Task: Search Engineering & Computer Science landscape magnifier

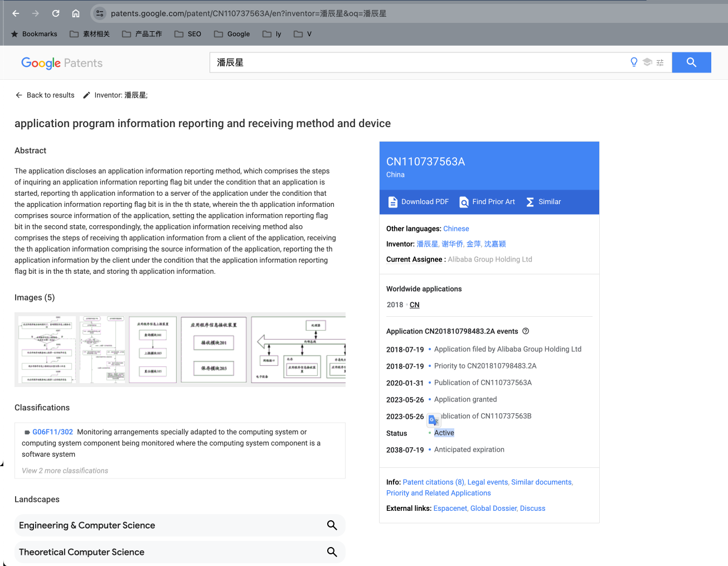Action: pos(332,525)
